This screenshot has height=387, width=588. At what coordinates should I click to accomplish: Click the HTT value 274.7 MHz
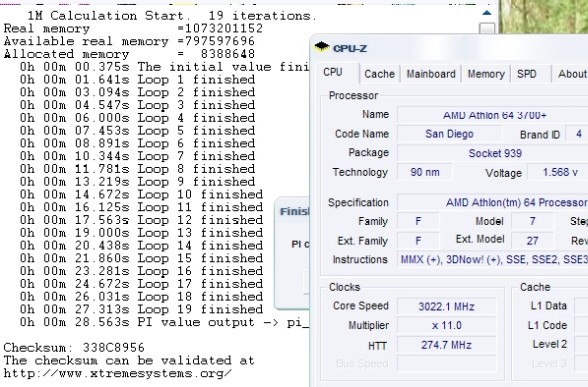[446, 345]
